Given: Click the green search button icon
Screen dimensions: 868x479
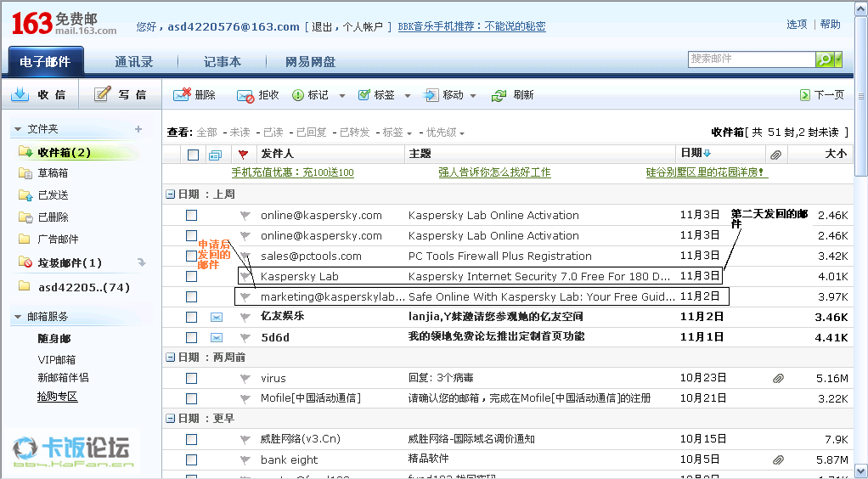Looking at the screenshot, I should (x=824, y=59).
